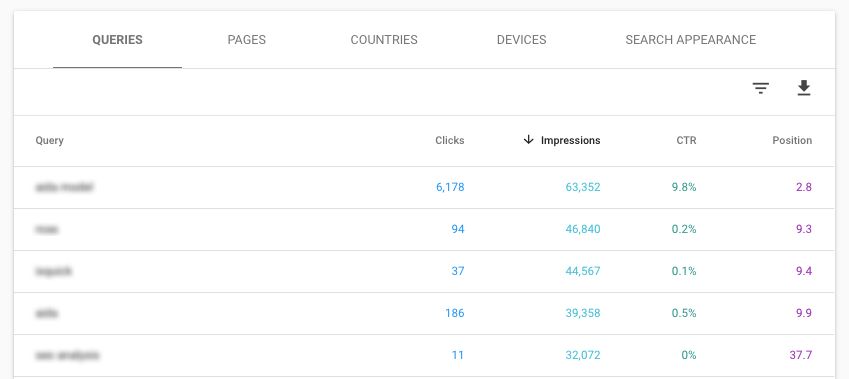
Task: Sort table by CTR column
Action: [686, 140]
